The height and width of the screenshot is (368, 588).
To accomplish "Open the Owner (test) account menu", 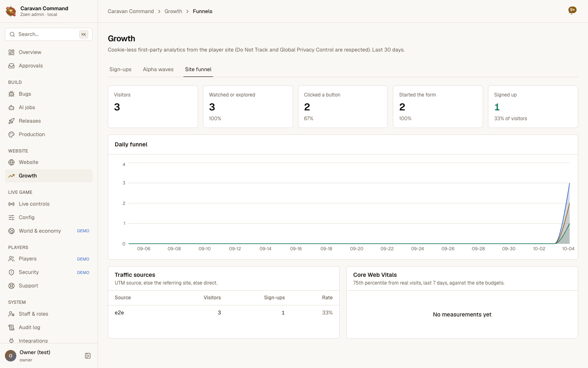I will 42,356.
